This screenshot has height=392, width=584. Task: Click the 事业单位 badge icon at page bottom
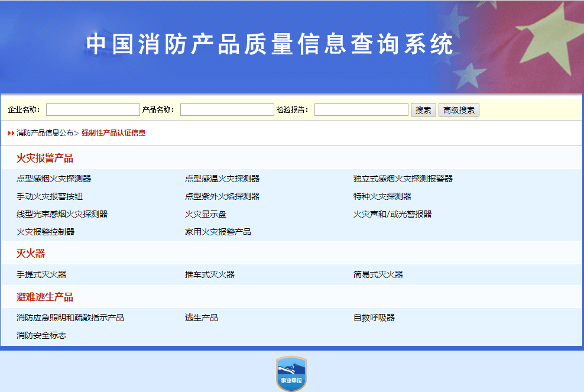(x=291, y=372)
